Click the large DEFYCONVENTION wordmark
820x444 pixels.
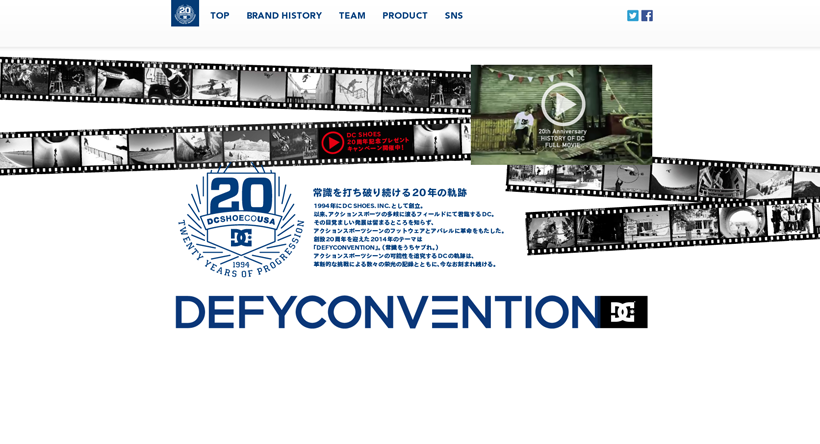[x=387, y=312]
